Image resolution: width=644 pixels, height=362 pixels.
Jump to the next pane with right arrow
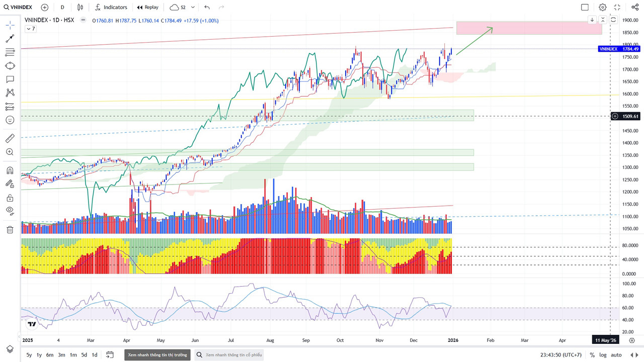pyautogui.click(x=638, y=355)
